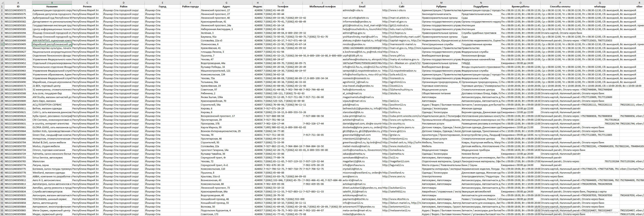Select cell 'Befree, магазин одежды'
This screenshot has height=216, width=644.
(x=52, y=109)
